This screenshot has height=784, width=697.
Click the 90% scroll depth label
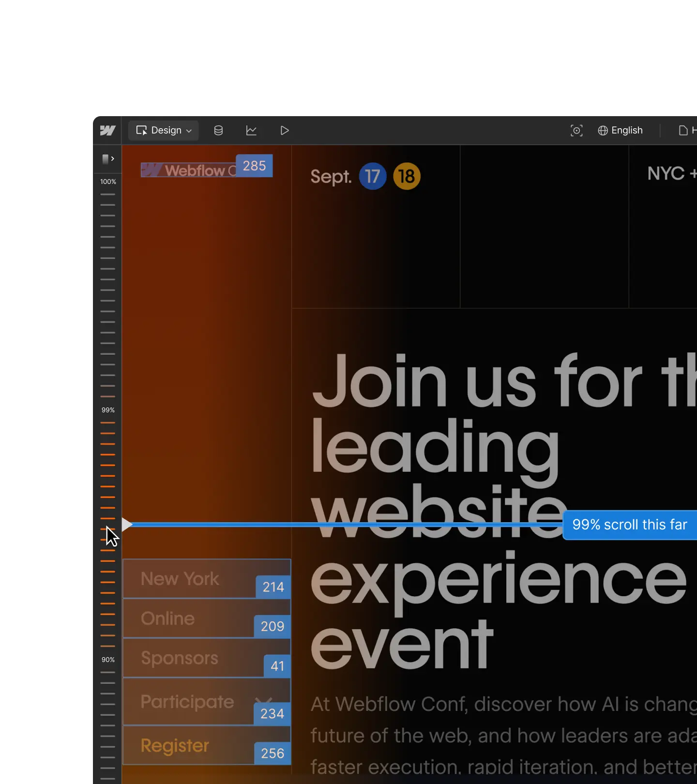(108, 660)
